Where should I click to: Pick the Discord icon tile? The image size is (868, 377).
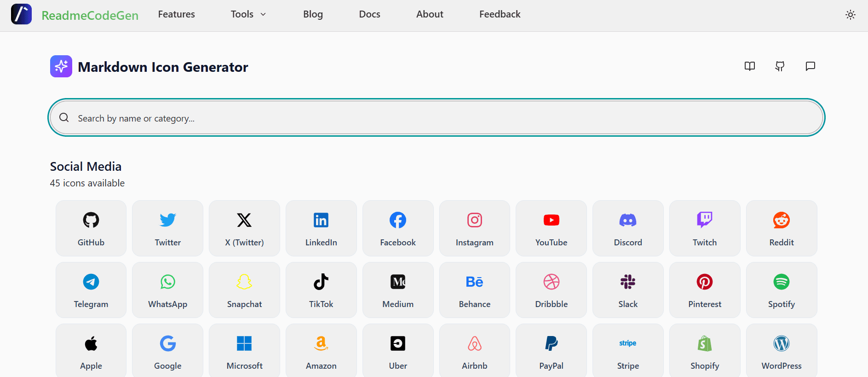click(627, 228)
